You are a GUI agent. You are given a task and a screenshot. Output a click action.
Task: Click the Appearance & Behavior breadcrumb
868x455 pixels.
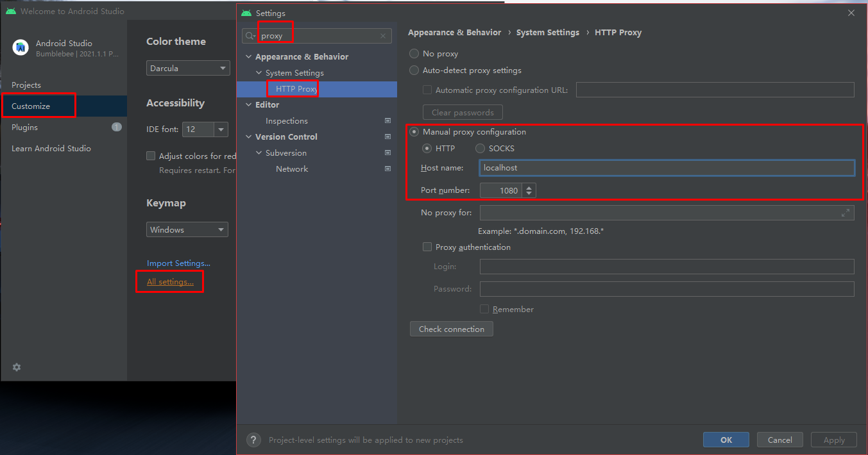click(455, 32)
